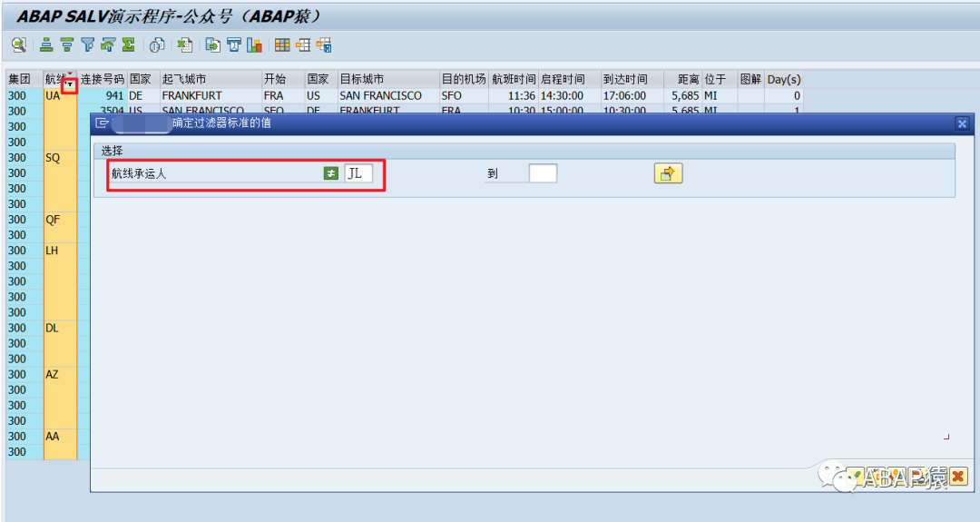This screenshot has height=522, width=980.
Task: Select the AZ airline cell
Action: tap(60, 374)
